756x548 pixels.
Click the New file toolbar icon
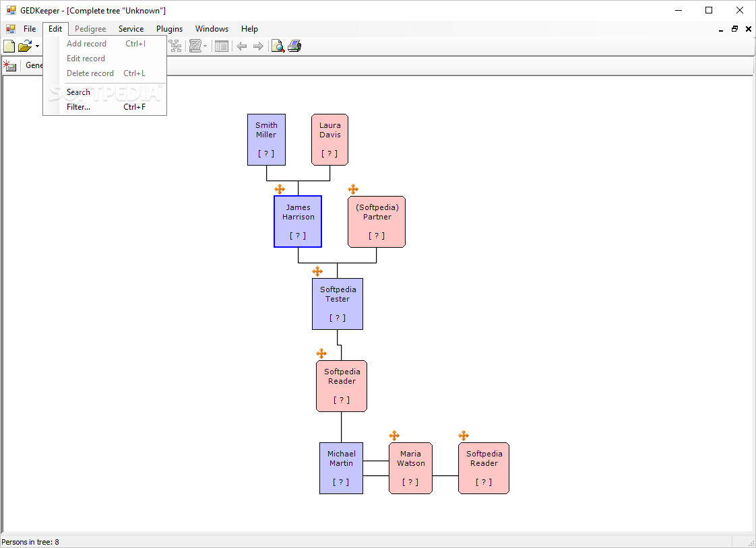(x=9, y=46)
